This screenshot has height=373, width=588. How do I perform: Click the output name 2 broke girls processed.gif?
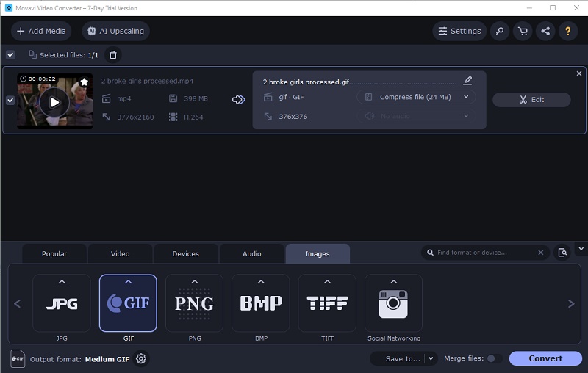click(x=306, y=82)
